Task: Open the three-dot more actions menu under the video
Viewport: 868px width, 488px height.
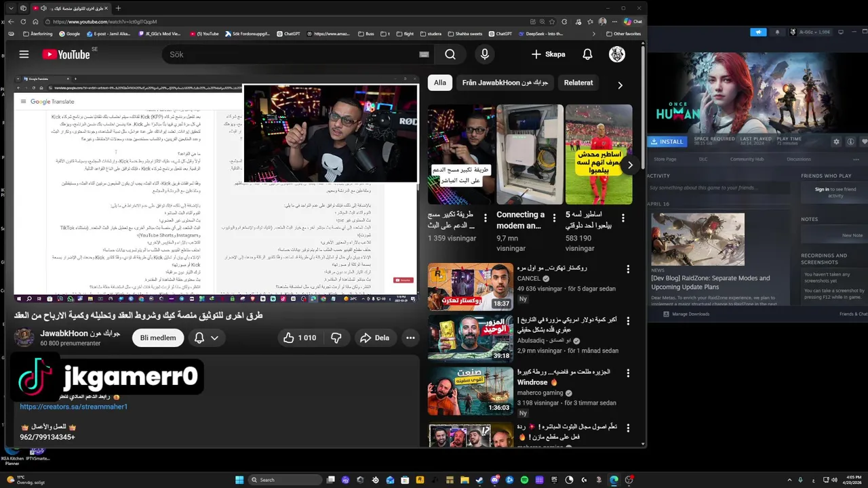Action: click(x=410, y=338)
